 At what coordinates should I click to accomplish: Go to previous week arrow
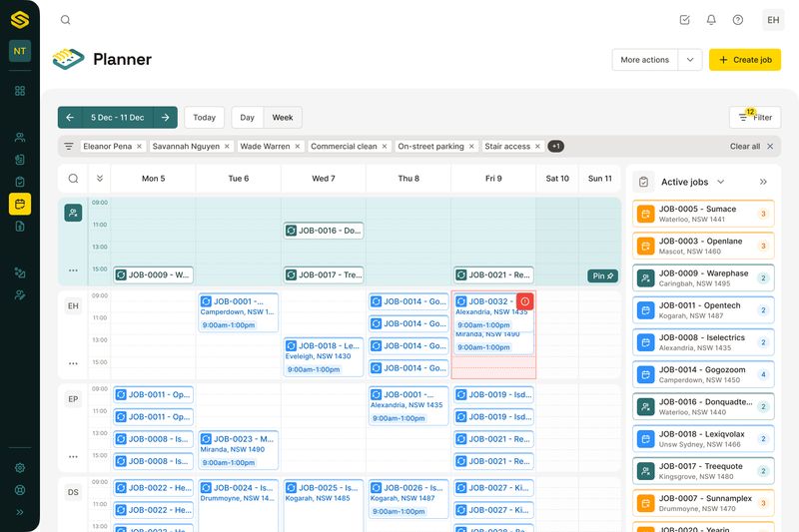[70, 117]
